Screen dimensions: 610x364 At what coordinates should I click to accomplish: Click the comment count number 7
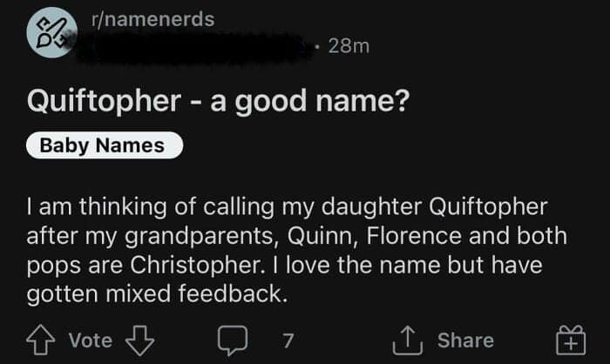click(288, 340)
